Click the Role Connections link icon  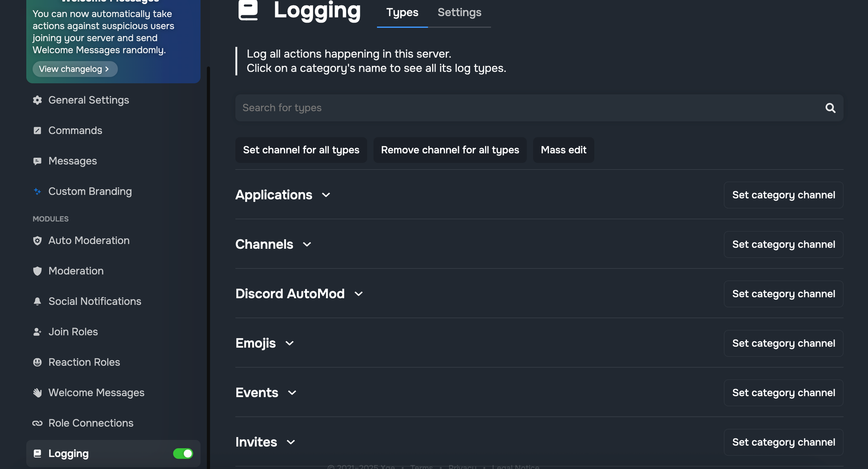pyautogui.click(x=37, y=423)
